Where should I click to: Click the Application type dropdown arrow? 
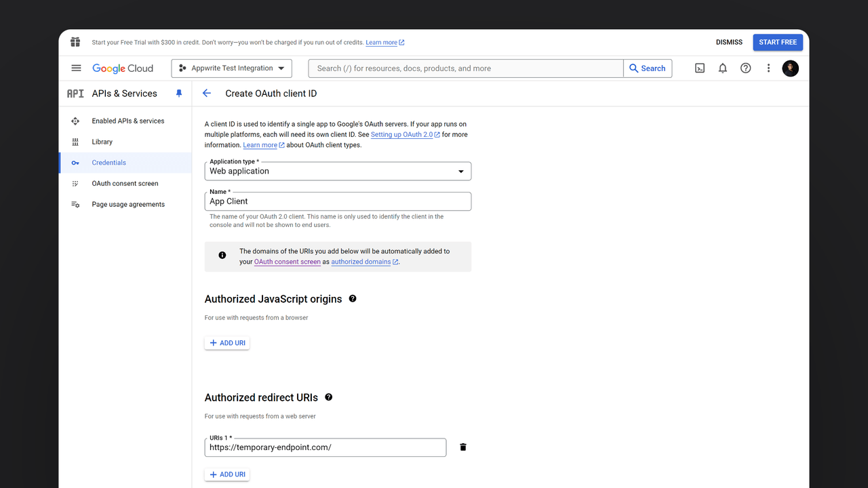click(x=461, y=171)
